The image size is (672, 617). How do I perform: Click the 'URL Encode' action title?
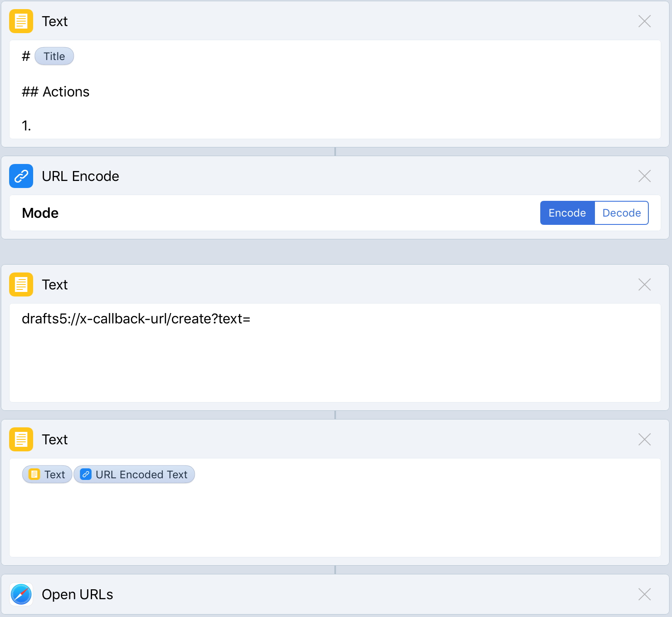(x=80, y=176)
